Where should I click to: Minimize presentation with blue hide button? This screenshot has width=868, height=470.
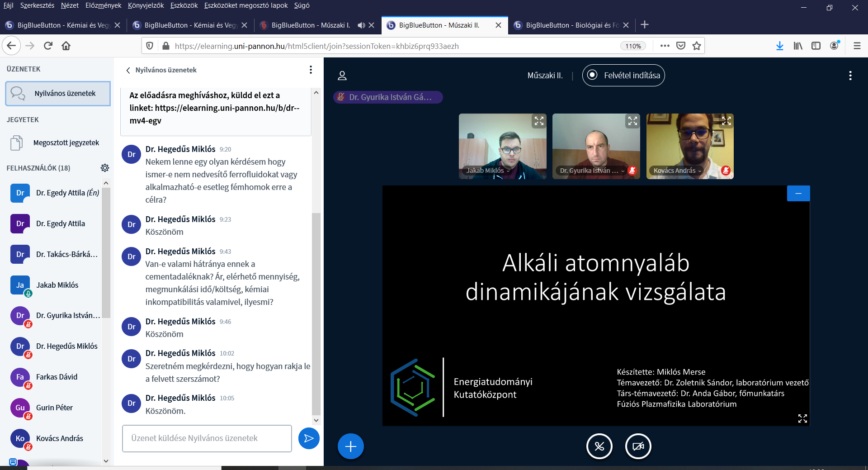(x=798, y=194)
